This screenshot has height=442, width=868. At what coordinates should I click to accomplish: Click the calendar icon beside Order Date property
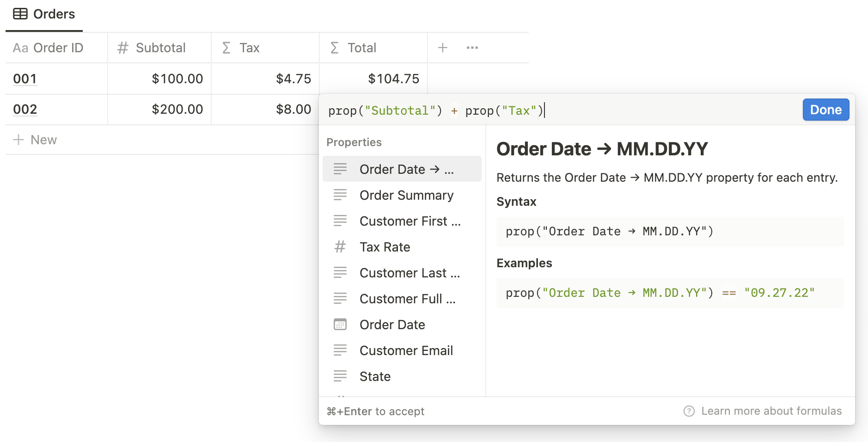341,325
